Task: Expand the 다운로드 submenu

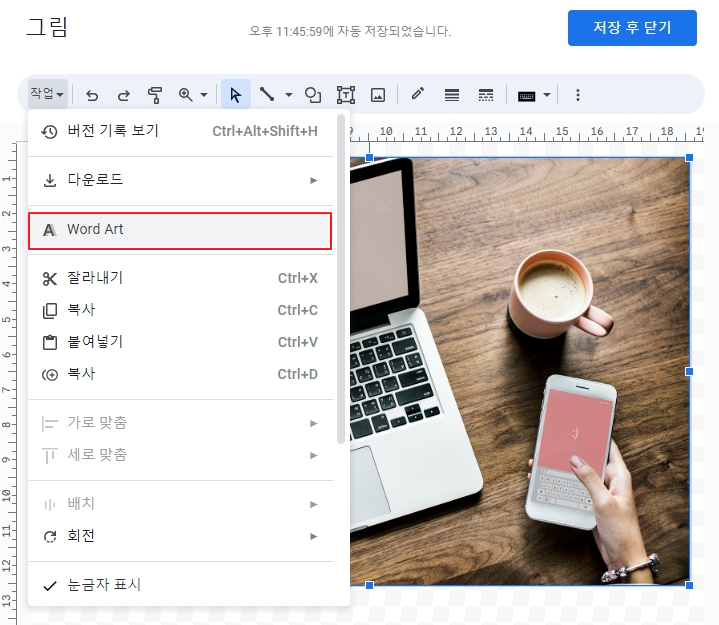Action: pos(181,180)
